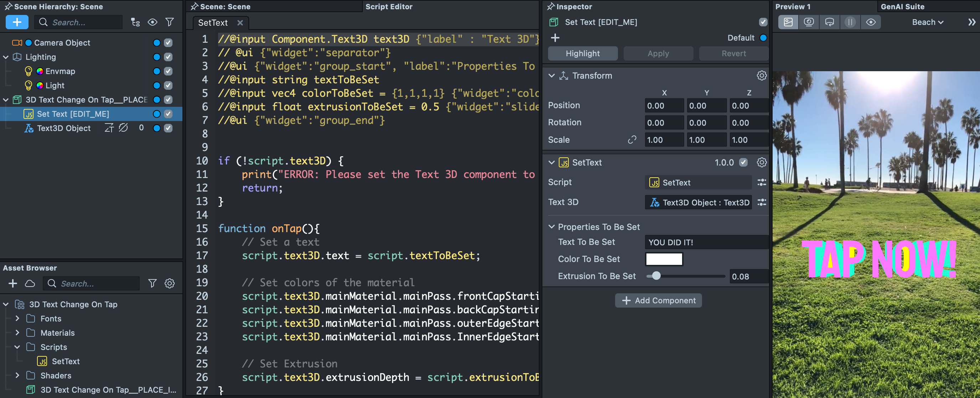Click the picker icon beside Text 3D field
The height and width of the screenshot is (398, 980).
pyautogui.click(x=761, y=202)
